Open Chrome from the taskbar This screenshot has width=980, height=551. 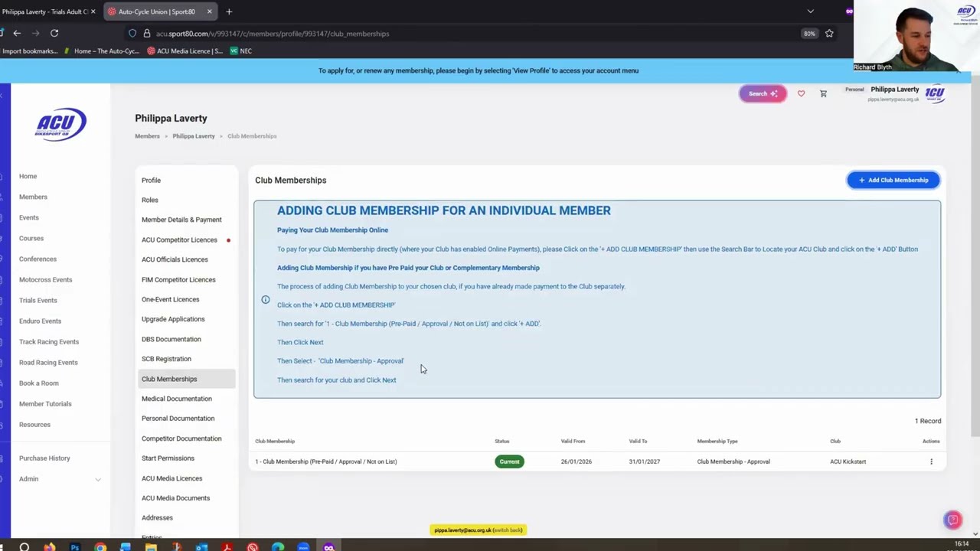tap(100, 547)
